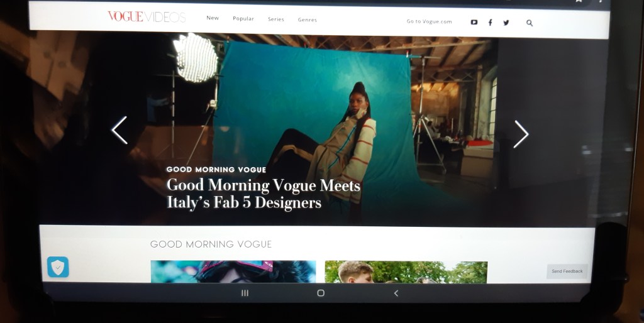
Task: Tap the blue shield security icon
Action: pos(58,267)
